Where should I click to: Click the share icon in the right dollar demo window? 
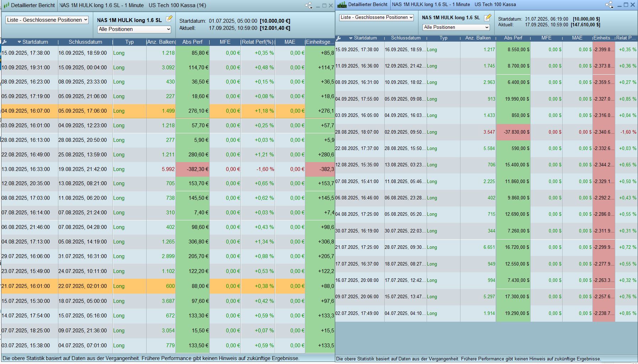609,5
